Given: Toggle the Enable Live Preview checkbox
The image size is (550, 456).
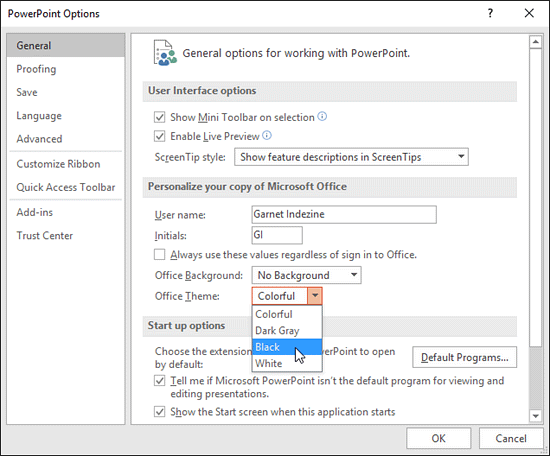Looking at the screenshot, I should [160, 136].
